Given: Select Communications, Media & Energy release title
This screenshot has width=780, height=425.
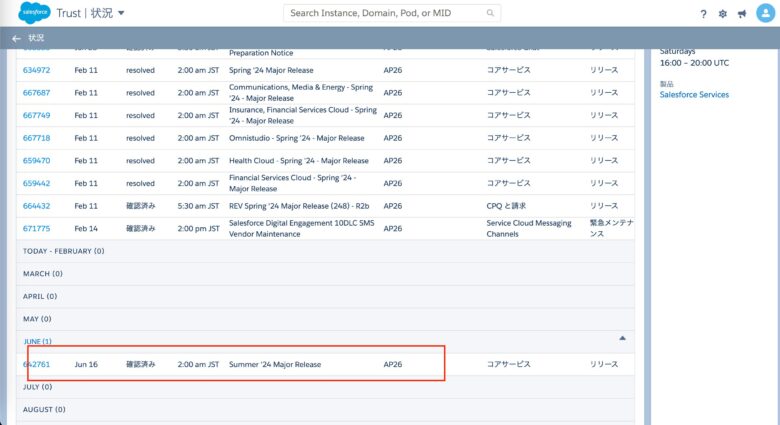Looking at the screenshot, I should [x=300, y=93].
